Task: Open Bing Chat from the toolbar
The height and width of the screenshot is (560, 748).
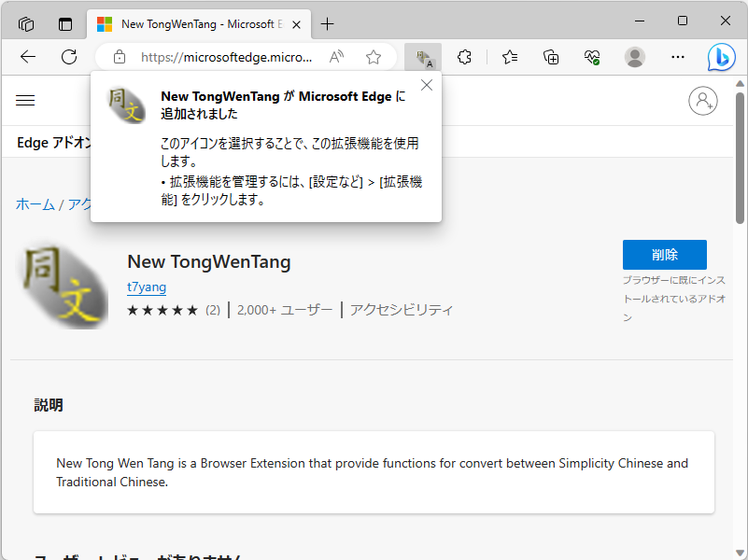Action: [720, 57]
